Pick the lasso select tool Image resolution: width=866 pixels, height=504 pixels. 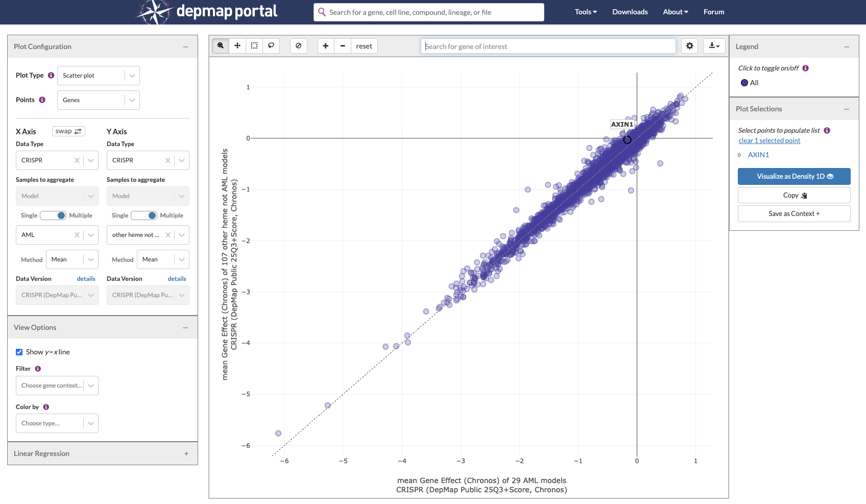point(271,46)
